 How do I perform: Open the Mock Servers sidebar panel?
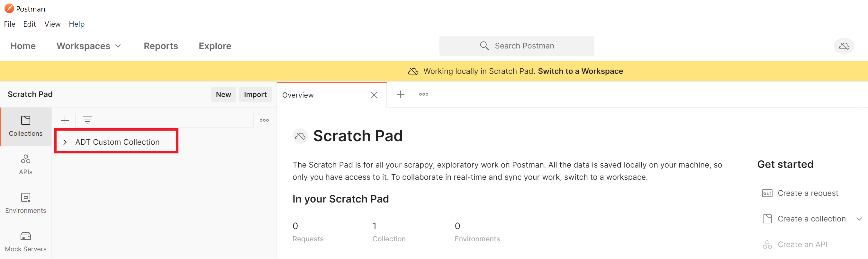(x=26, y=242)
